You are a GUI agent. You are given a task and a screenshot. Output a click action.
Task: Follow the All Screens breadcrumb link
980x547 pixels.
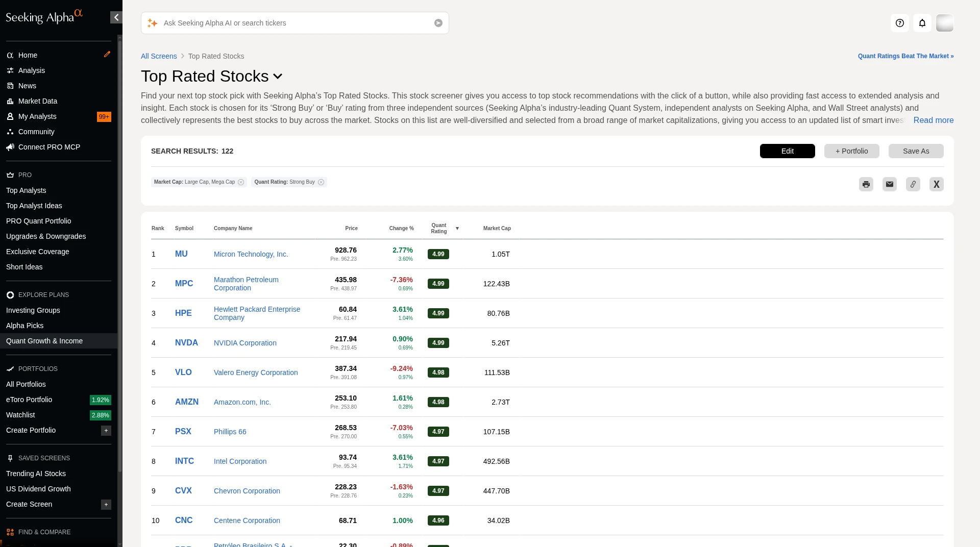159,56
